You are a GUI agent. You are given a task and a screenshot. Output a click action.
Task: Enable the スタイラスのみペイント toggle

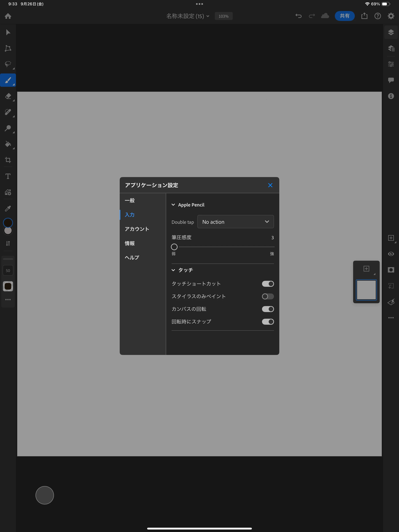tap(268, 296)
